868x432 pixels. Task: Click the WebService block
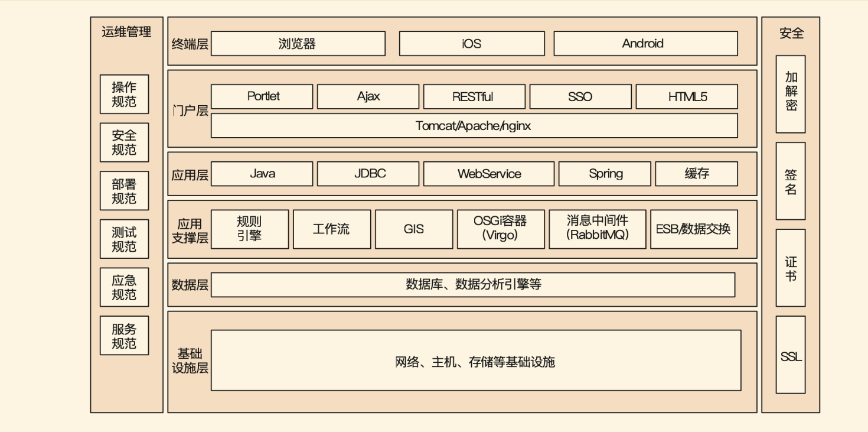[x=488, y=174]
